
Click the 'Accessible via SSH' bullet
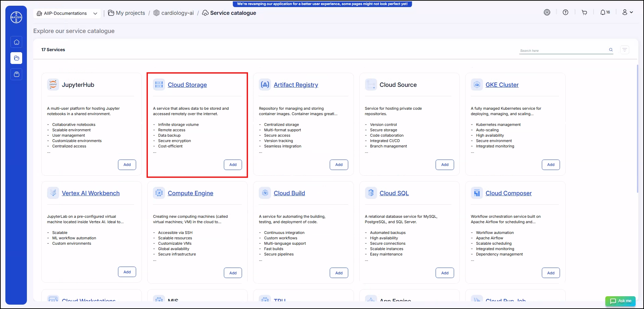coord(175,233)
